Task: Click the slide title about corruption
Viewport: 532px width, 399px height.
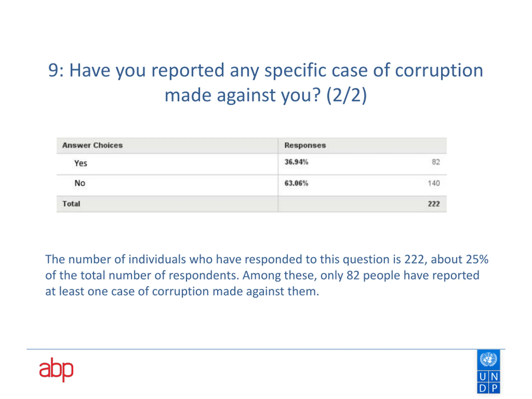Action: [x=266, y=83]
